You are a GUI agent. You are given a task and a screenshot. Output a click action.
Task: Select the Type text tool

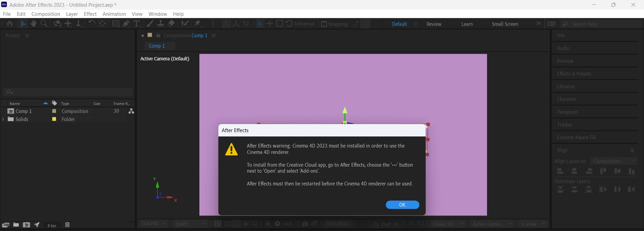point(137,24)
